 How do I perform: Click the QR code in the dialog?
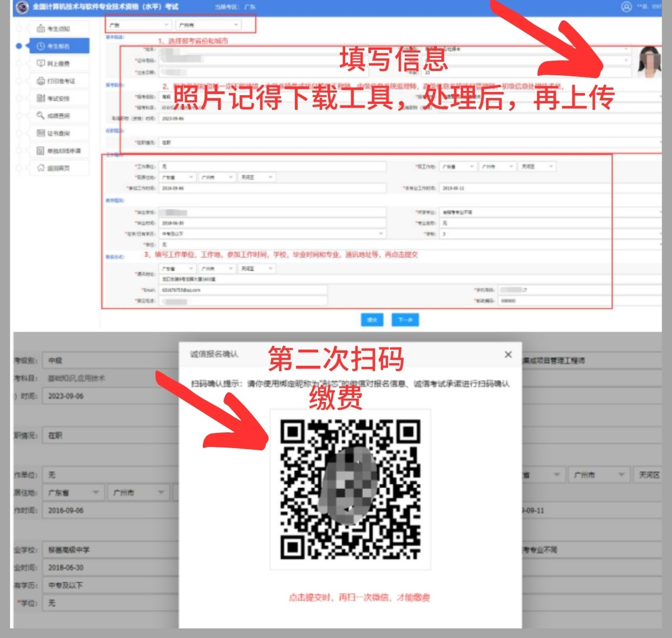coord(350,490)
